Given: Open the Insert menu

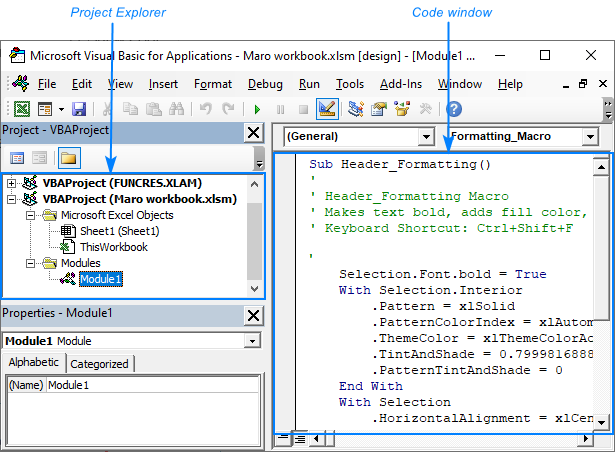Looking at the screenshot, I should pyautogui.click(x=163, y=84).
